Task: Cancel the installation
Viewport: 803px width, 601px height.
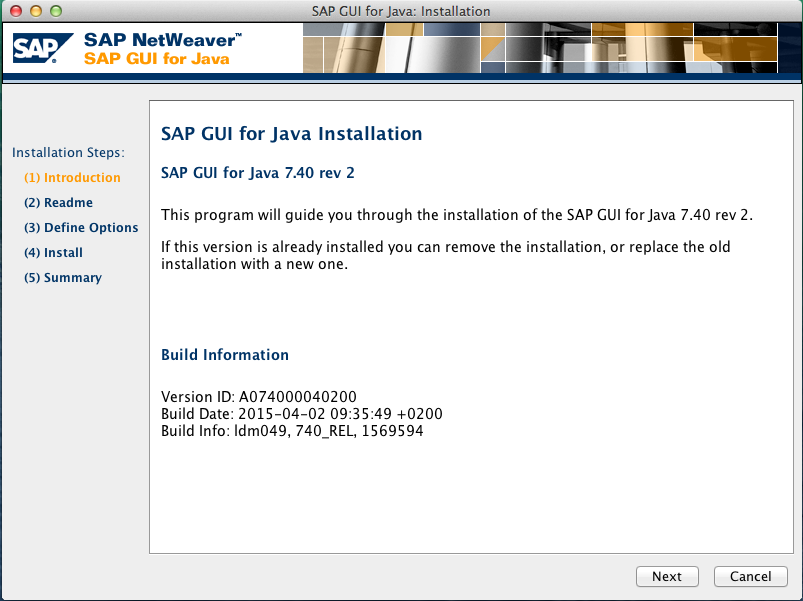Action: pos(750,576)
